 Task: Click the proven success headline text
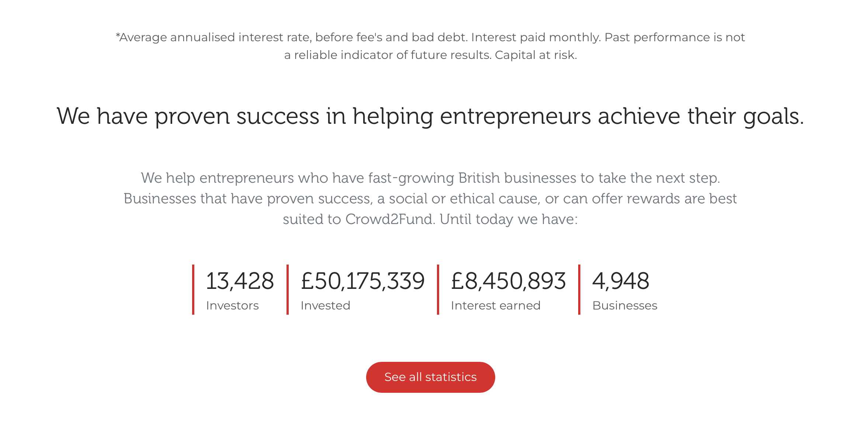click(x=430, y=116)
